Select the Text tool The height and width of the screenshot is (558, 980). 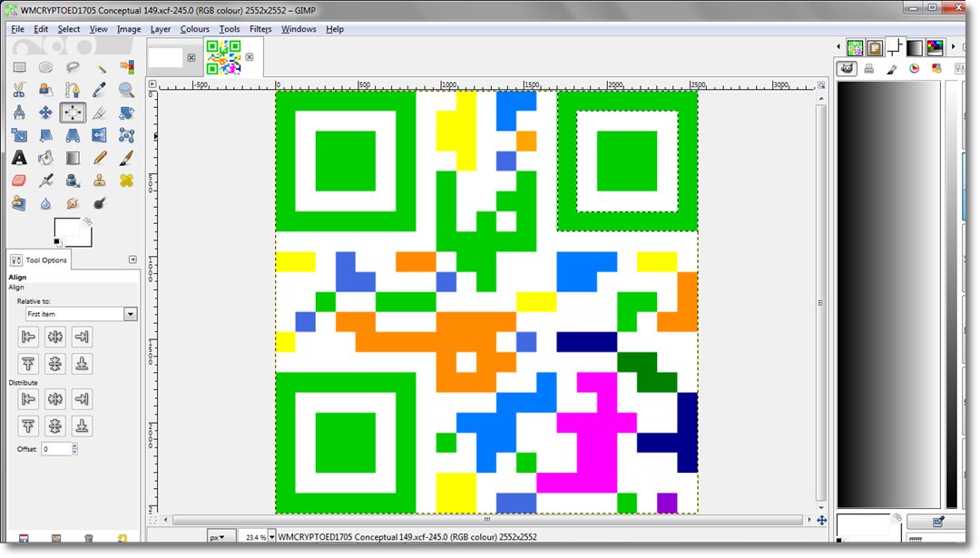click(x=19, y=158)
